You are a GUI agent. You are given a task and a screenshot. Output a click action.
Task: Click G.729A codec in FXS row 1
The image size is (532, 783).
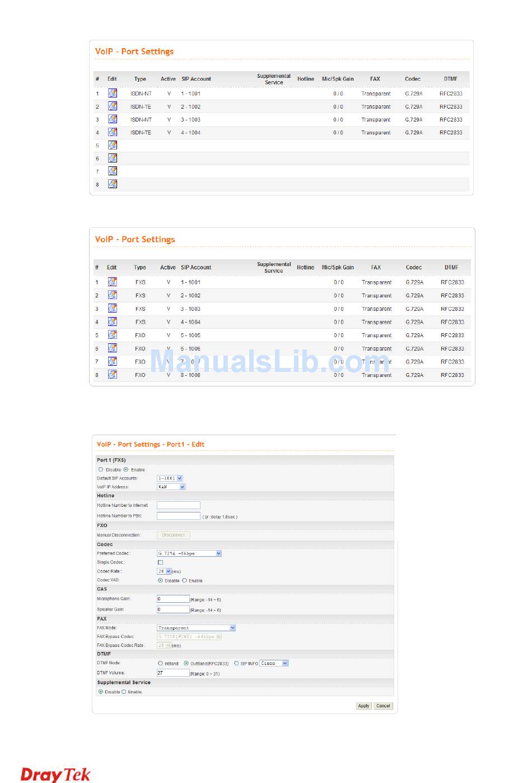[x=414, y=282]
